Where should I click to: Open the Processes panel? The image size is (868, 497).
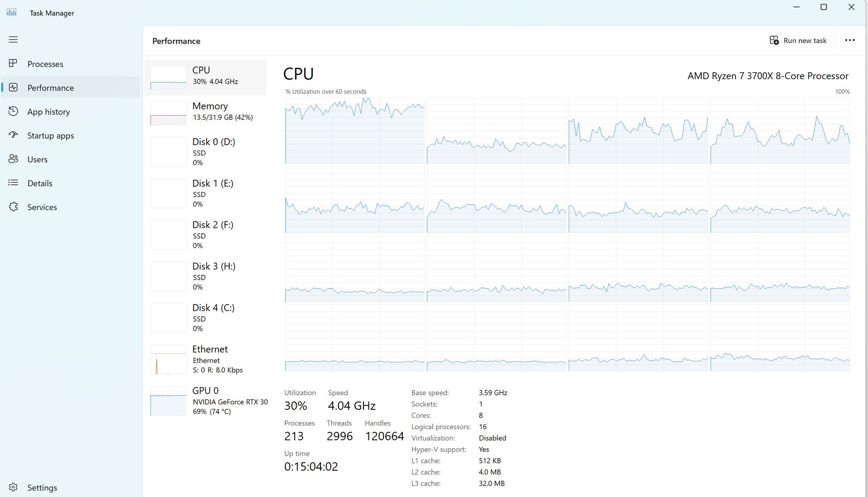(x=45, y=64)
